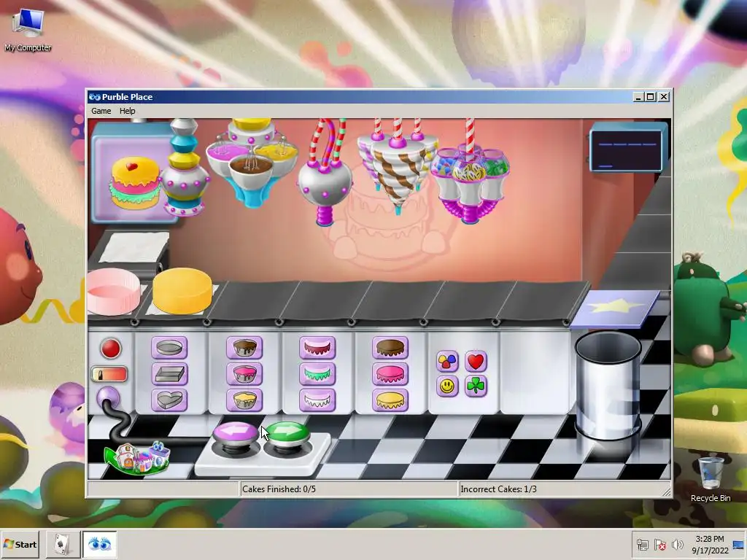
Task: Select pink icing button
Action: (390, 374)
